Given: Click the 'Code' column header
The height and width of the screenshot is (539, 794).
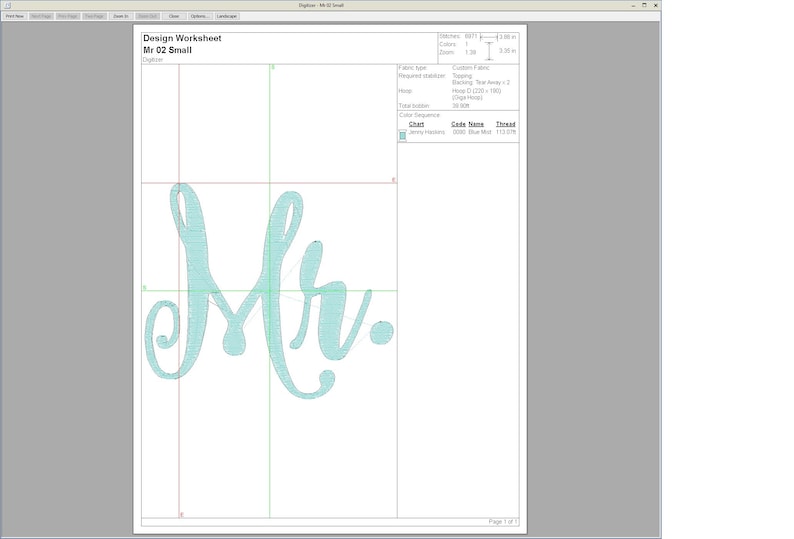Looking at the screenshot, I should coord(458,124).
